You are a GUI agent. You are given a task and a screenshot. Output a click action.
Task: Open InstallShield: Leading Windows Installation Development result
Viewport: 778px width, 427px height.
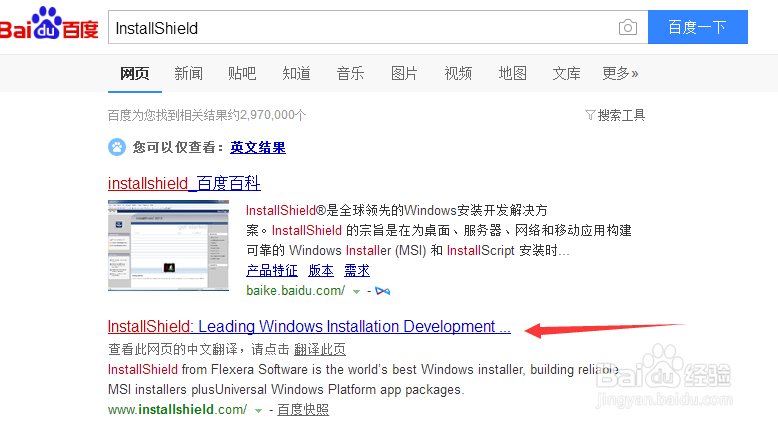coord(309,326)
